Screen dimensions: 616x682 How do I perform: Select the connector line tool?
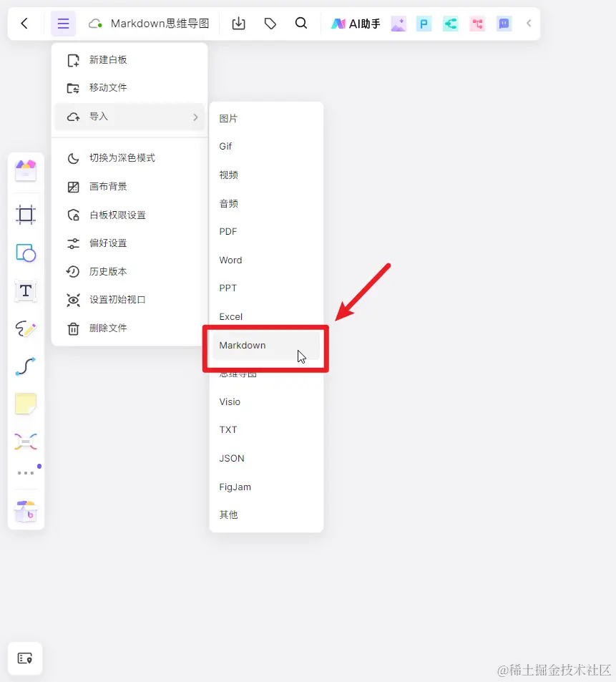26,367
